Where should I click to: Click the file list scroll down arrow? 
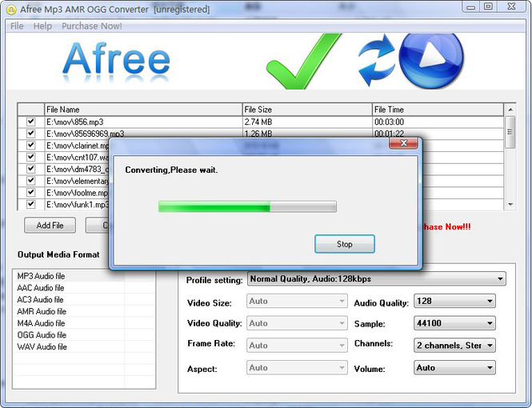tap(510, 204)
